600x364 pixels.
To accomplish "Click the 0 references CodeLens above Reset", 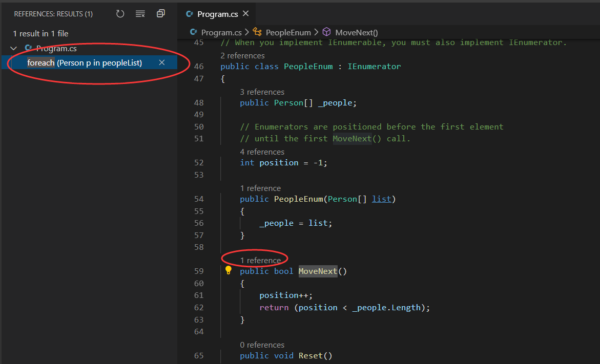I will pyautogui.click(x=262, y=345).
